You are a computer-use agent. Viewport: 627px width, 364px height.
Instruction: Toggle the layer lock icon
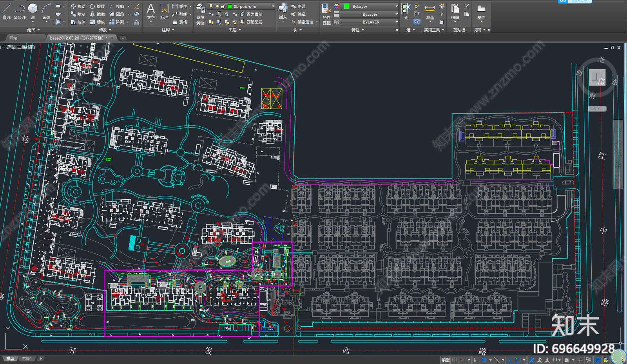(223, 6)
